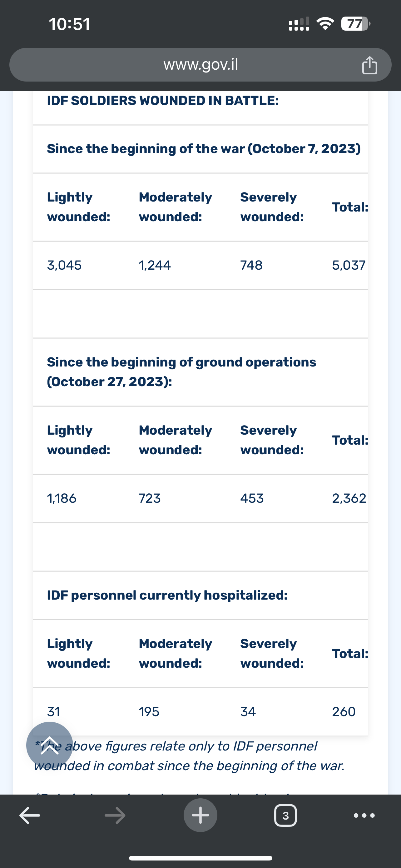Open a new tab with plus button

[x=200, y=816]
